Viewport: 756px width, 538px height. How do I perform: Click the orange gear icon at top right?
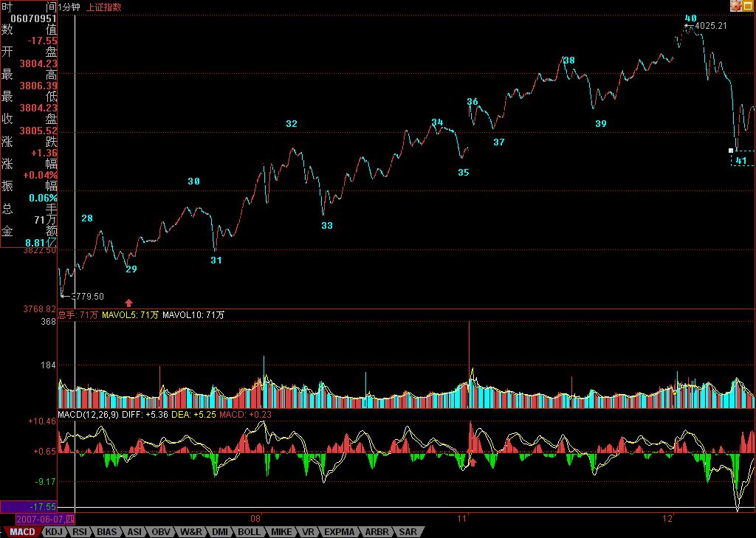click(735, 6)
